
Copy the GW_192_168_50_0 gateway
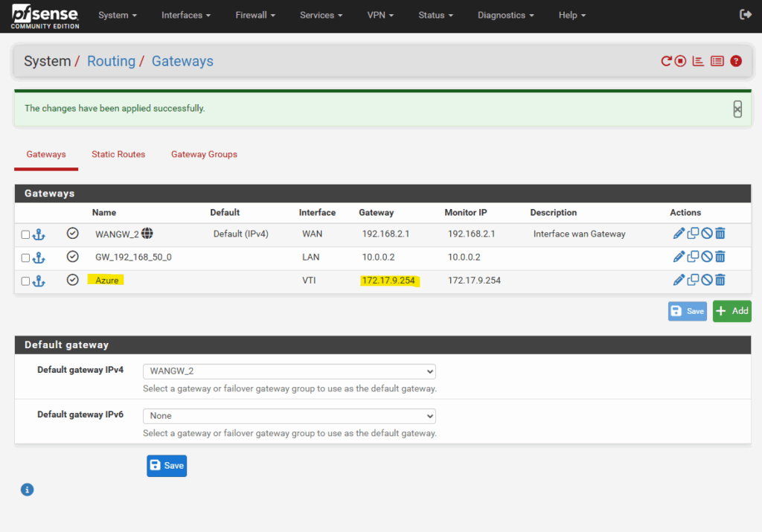pos(693,257)
